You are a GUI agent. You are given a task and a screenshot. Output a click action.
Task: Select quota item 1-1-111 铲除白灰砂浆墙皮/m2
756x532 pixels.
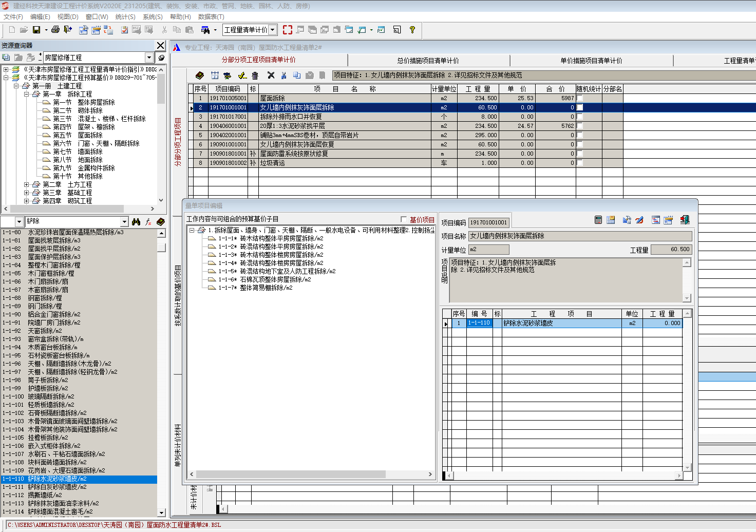pyautogui.click(x=79, y=487)
